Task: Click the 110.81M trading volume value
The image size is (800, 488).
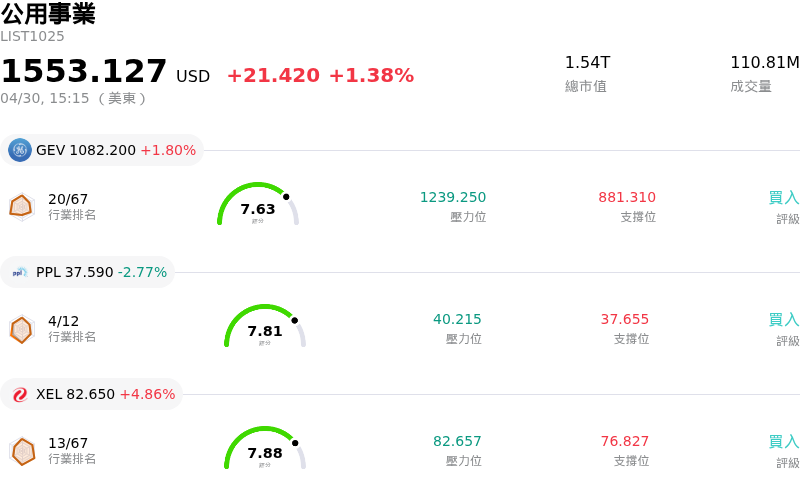Action: (764, 63)
